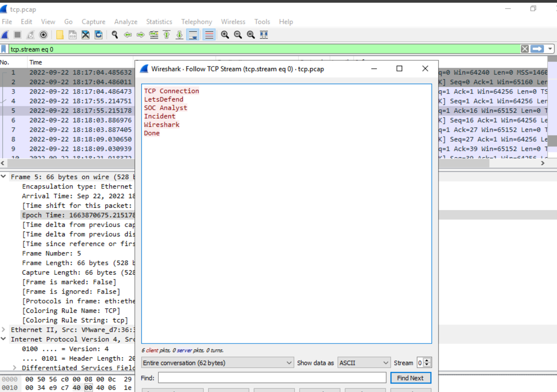Select packet number 9 row
The image size is (557, 392).
coord(67,148)
